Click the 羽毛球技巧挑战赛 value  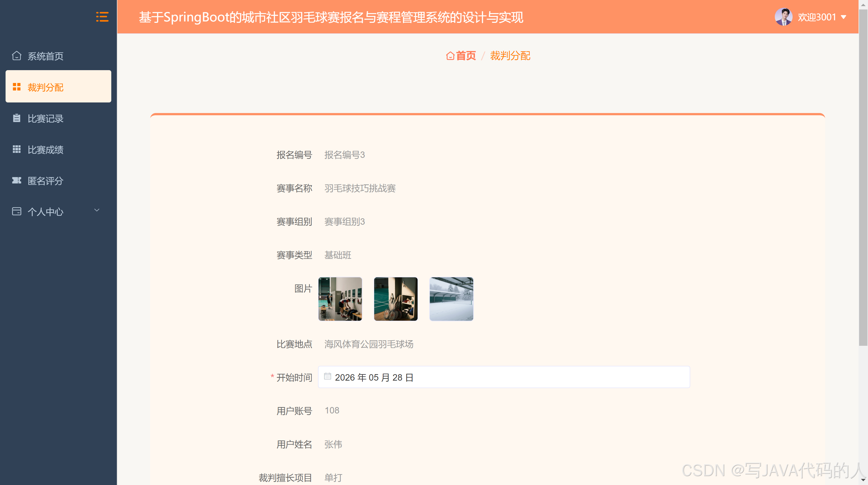360,188
